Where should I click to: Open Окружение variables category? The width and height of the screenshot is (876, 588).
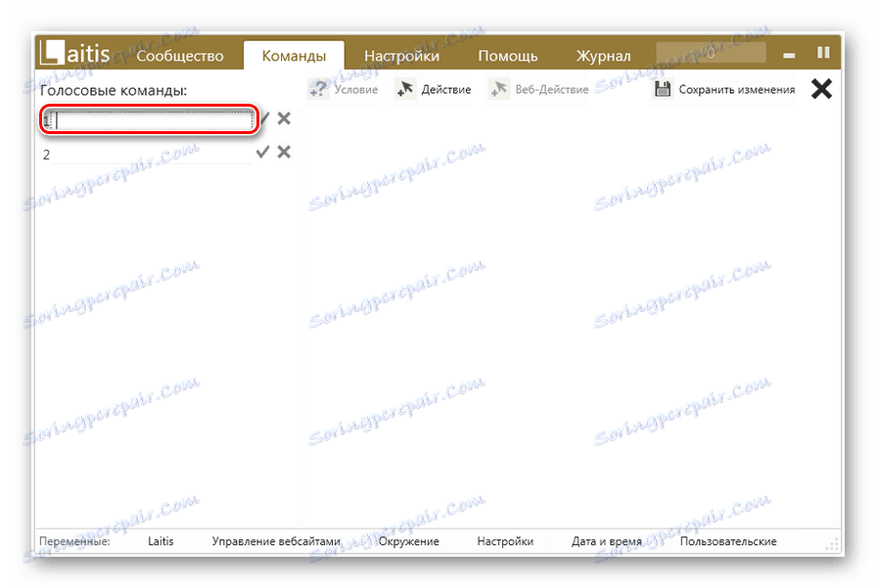pyautogui.click(x=408, y=541)
